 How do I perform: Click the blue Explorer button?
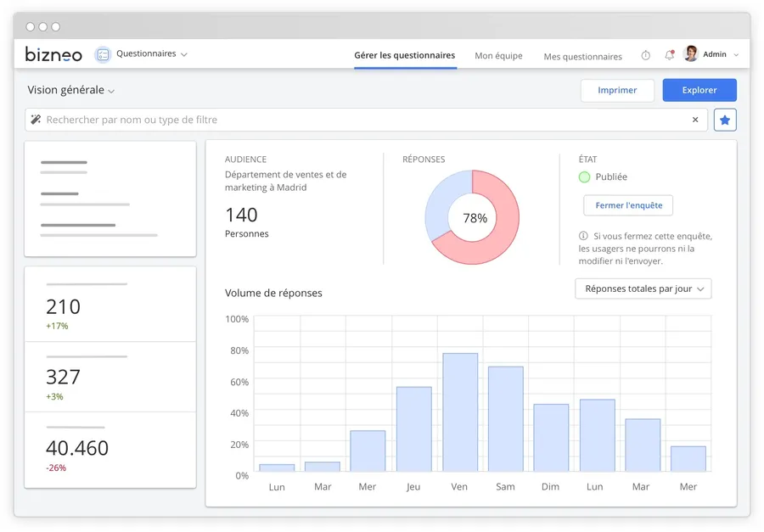click(699, 90)
